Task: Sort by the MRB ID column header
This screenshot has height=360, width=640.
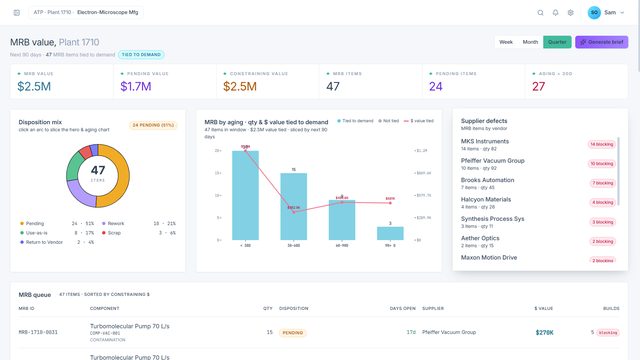Action: pyautogui.click(x=27, y=309)
